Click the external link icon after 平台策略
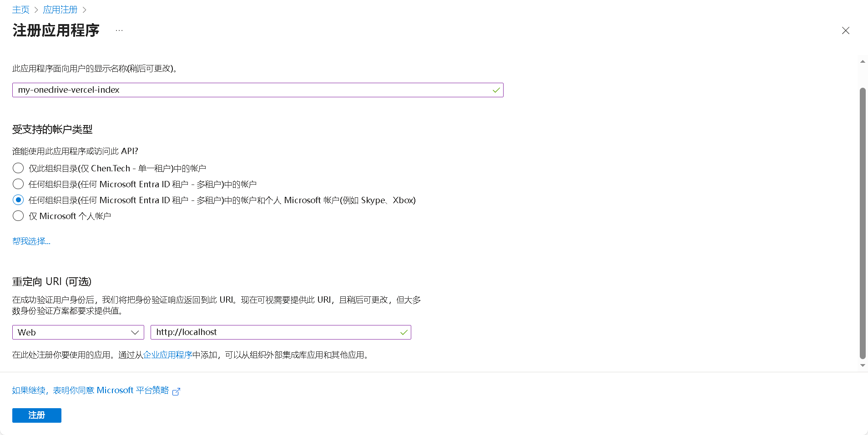868x435 pixels. (x=177, y=391)
